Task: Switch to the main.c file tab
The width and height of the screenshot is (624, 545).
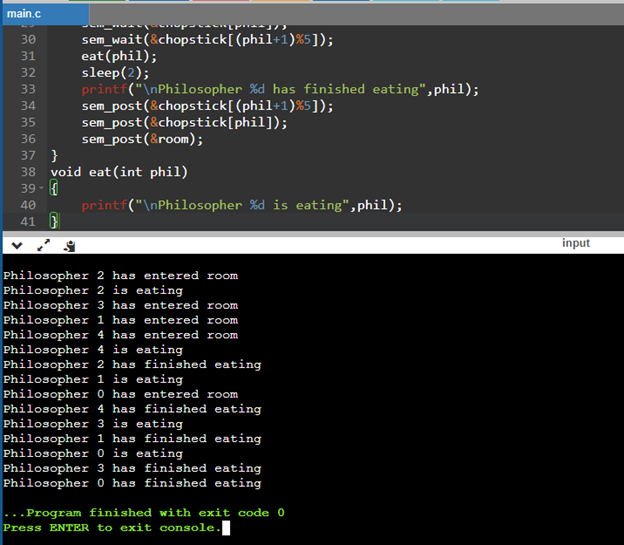Action: (x=45, y=14)
